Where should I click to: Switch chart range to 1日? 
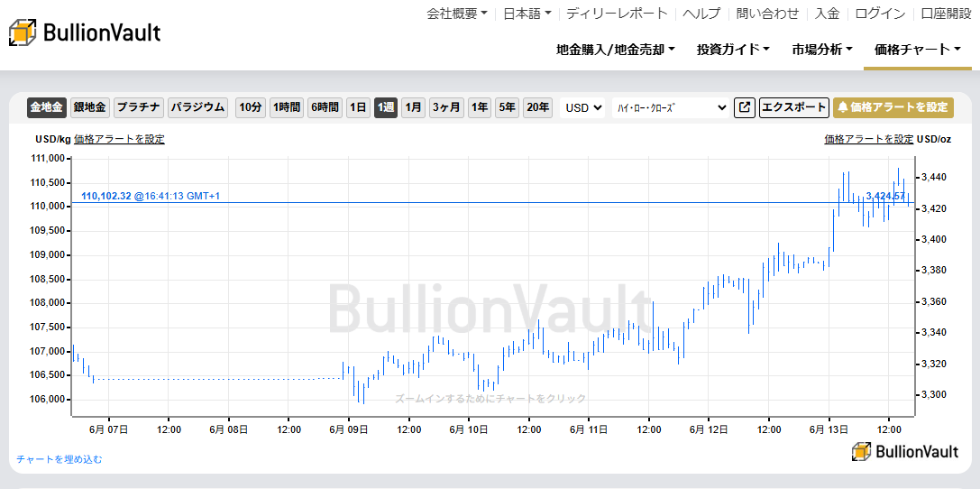359,107
